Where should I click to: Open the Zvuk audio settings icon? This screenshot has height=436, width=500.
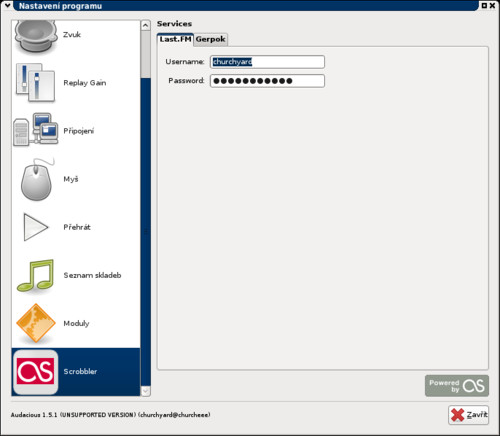pyautogui.click(x=35, y=36)
